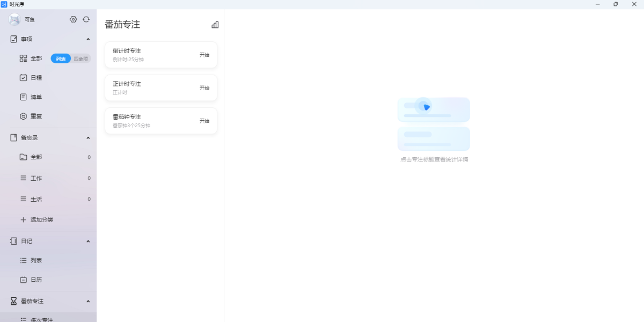Screen dimensions: 644x322
Task: Click 添加分类 to add category
Action: (x=41, y=220)
